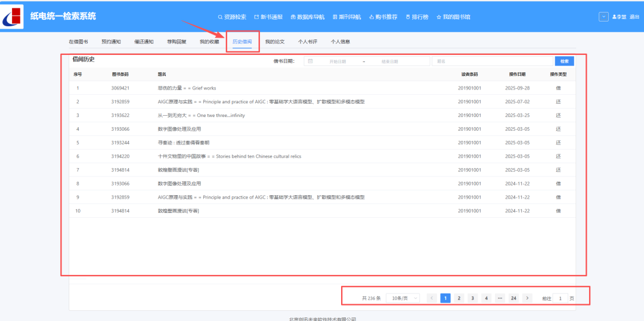Screen dimensions: 644x321
Task: Go to page 2 of results
Action: [459, 298]
